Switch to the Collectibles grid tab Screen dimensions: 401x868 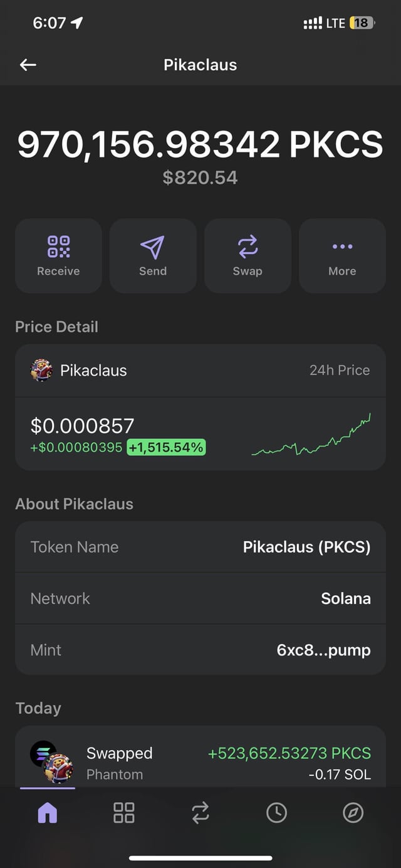coord(124,813)
